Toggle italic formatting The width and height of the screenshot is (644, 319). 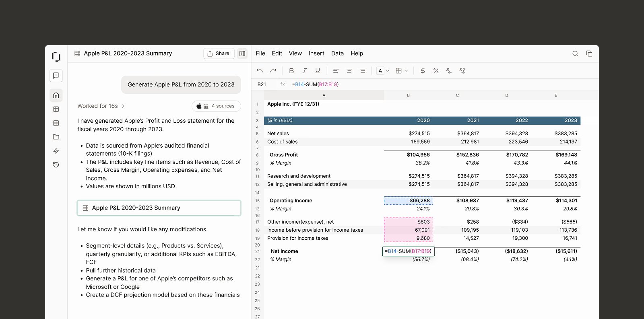click(x=304, y=71)
